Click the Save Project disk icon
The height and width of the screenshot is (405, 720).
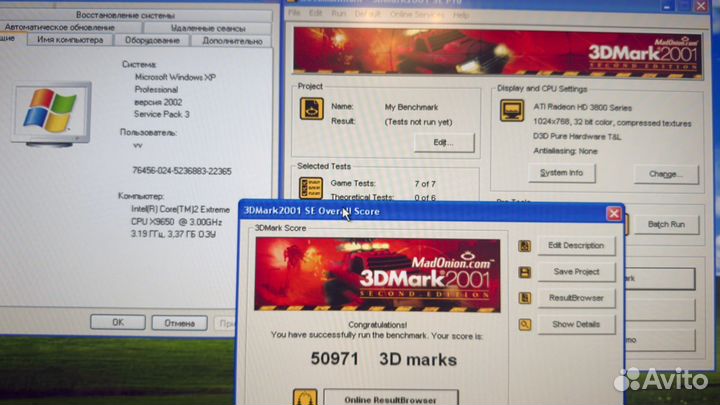(524, 272)
